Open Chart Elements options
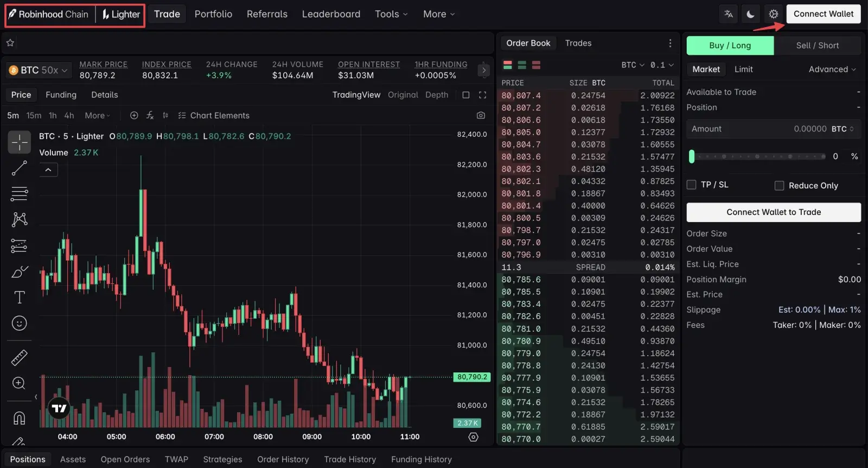868x468 pixels. pyautogui.click(x=214, y=116)
